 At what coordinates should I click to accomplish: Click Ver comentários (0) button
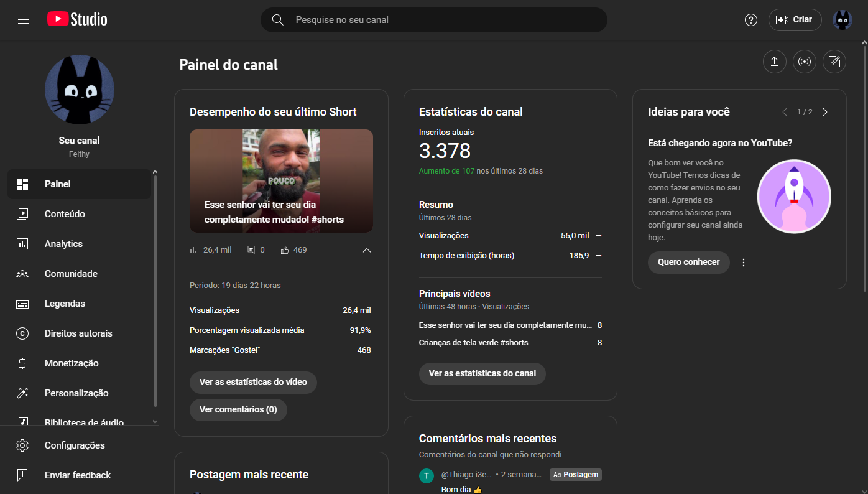point(238,410)
